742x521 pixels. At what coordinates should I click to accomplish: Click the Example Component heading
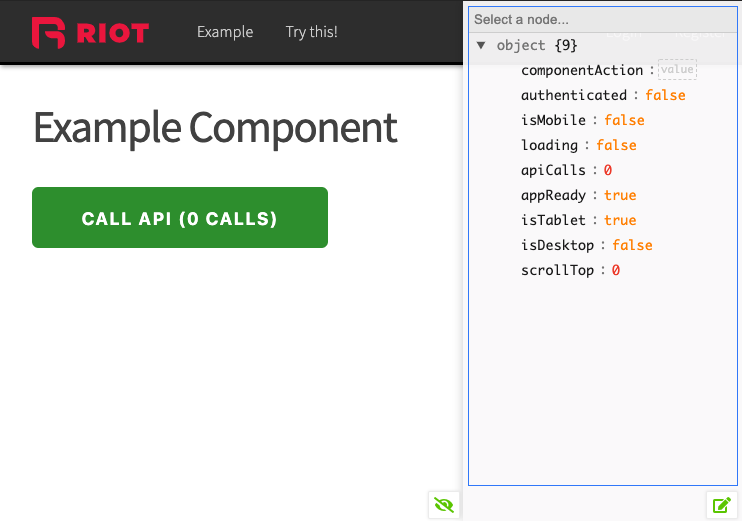215,129
